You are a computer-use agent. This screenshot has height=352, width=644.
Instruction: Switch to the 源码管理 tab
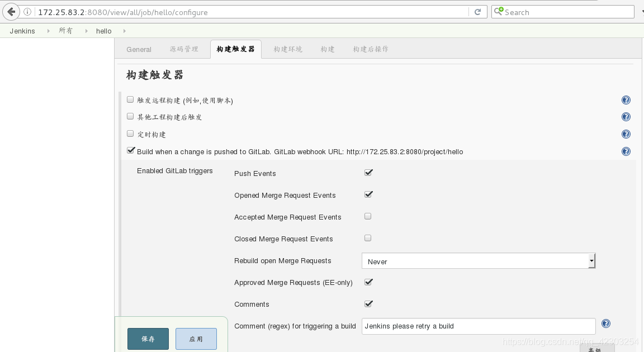click(184, 49)
